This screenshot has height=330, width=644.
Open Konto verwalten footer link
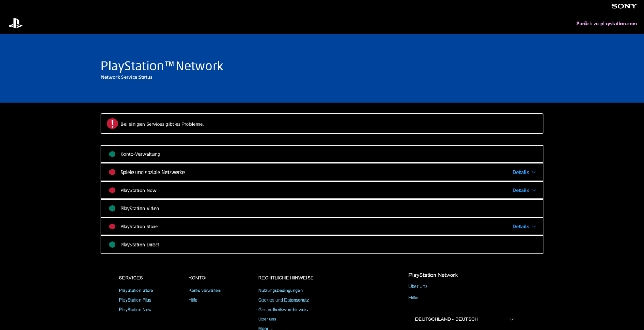coord(204,290)
